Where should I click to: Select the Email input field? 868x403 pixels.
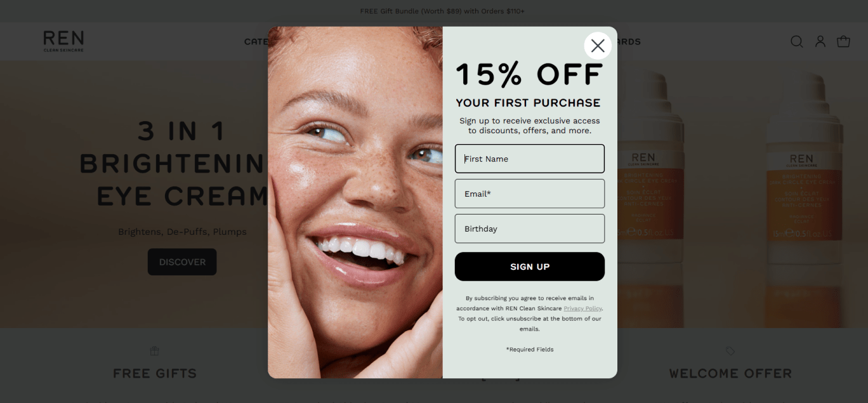pos(530,194)
